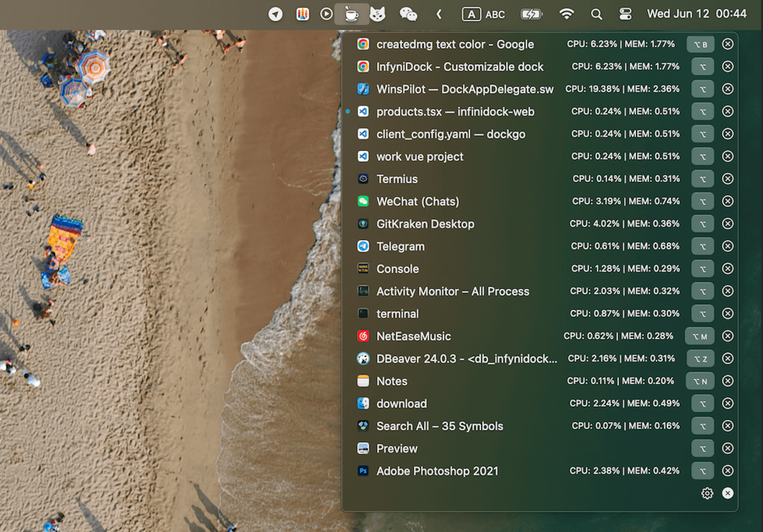Select the "work vue project" window entry

(x=420, y=156)
